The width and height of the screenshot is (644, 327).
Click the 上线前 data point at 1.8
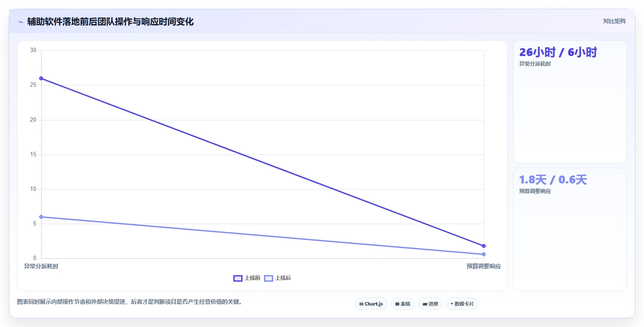484,246
